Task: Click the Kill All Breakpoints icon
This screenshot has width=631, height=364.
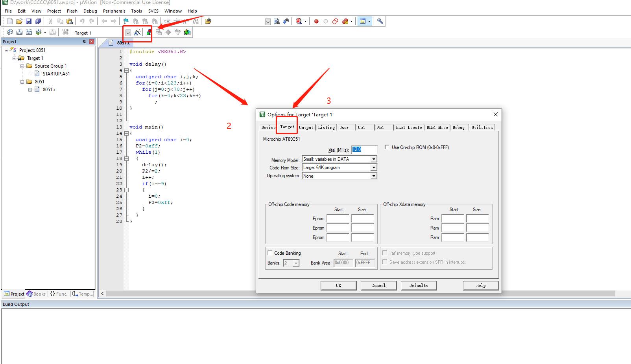Action: (345, 21)
